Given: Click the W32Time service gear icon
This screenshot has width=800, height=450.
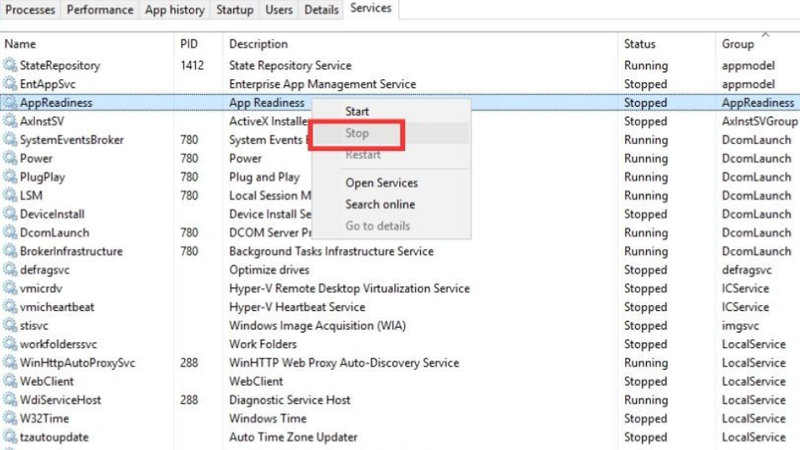Looking at the screenshot, I should coord(10,418).
